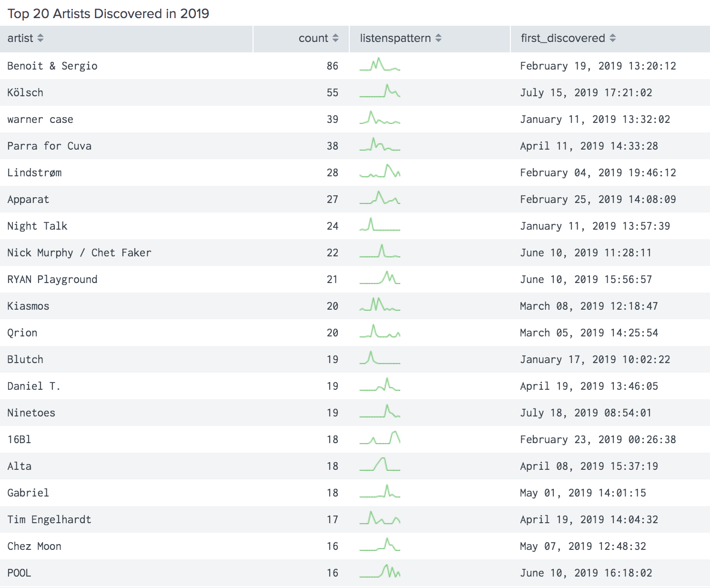Click the listenspattern column header label
Image resolution: width=710 pixels, height=588 pixels.
click(396, 38)
